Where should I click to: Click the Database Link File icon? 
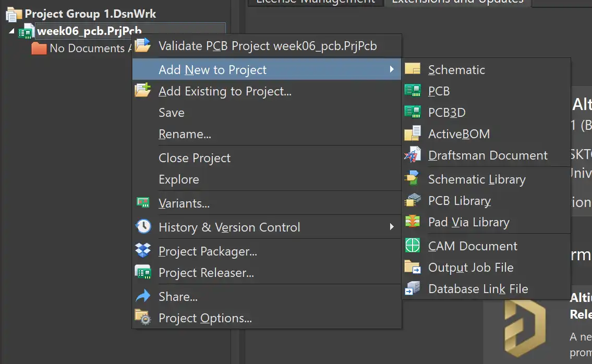pos(413,288)
